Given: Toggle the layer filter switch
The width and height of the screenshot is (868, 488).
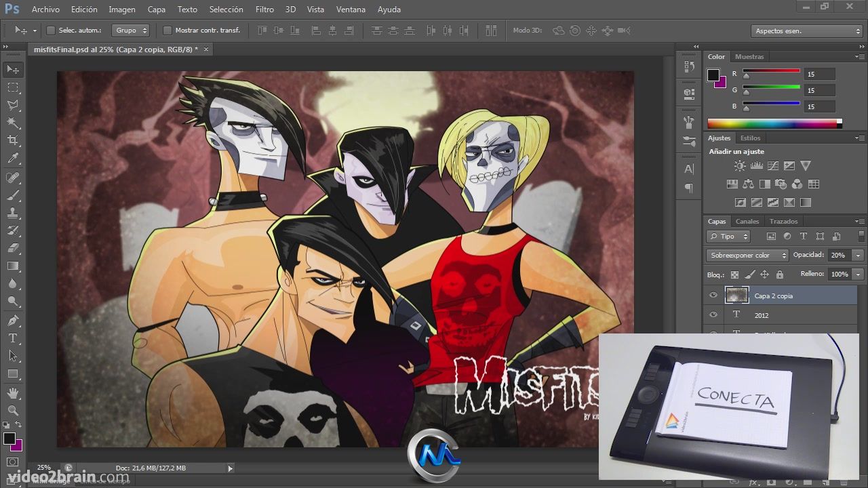Looking at the screenshot, I should [x=861, y=236].
